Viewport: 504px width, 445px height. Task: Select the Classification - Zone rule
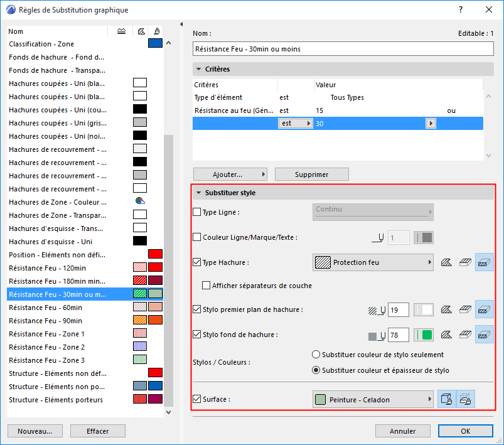click(x=85, y=44)
